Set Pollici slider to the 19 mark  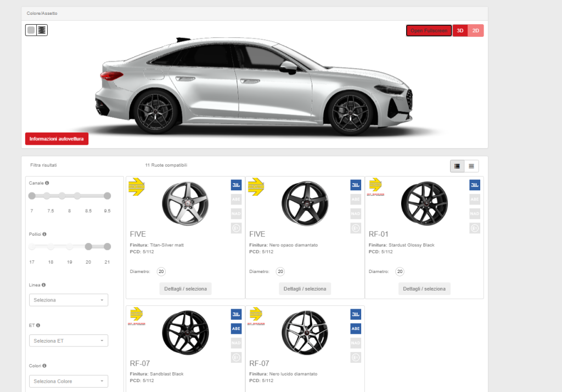point(70,247)
